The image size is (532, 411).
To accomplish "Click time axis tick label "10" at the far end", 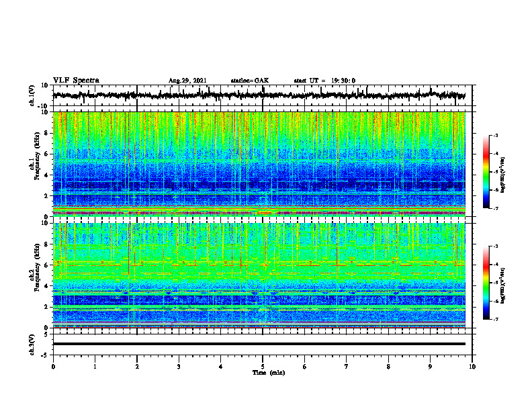I will click(472, 367).
